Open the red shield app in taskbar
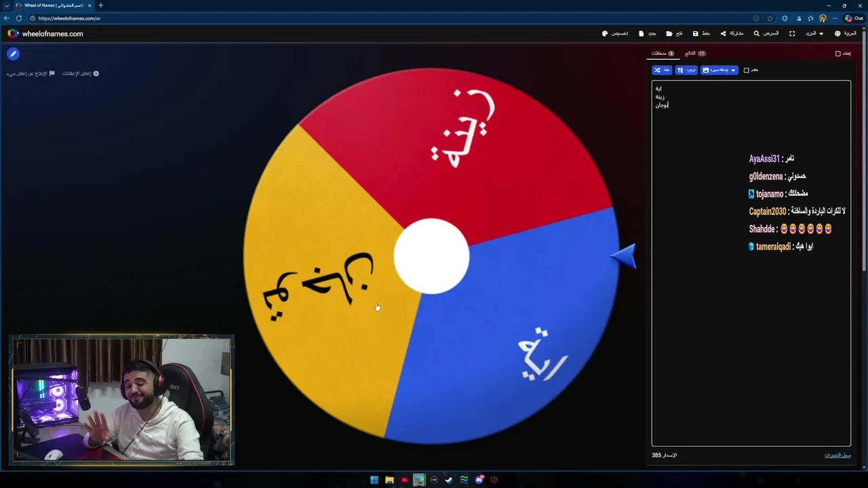The height and width of the screenshot is (488, 868). click(x=494, y=480)
